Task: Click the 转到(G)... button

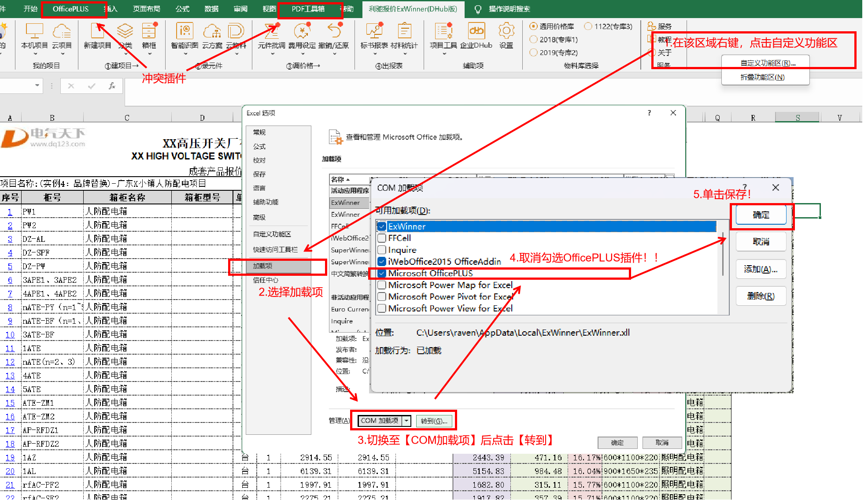Action: point(434,421)
